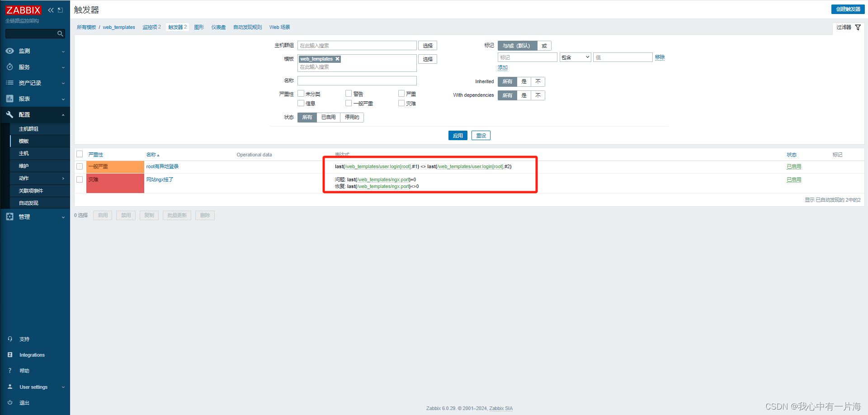Open the root有异地登录 trigger link
868x415 pixels.
[x=162, y=166]
